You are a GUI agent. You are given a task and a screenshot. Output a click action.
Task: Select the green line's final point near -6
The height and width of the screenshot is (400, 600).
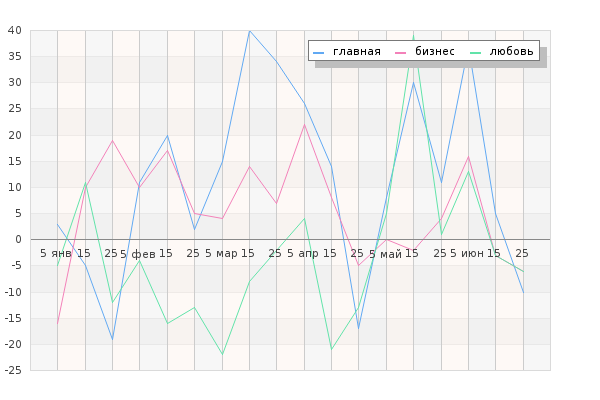[x=523, y=271]
